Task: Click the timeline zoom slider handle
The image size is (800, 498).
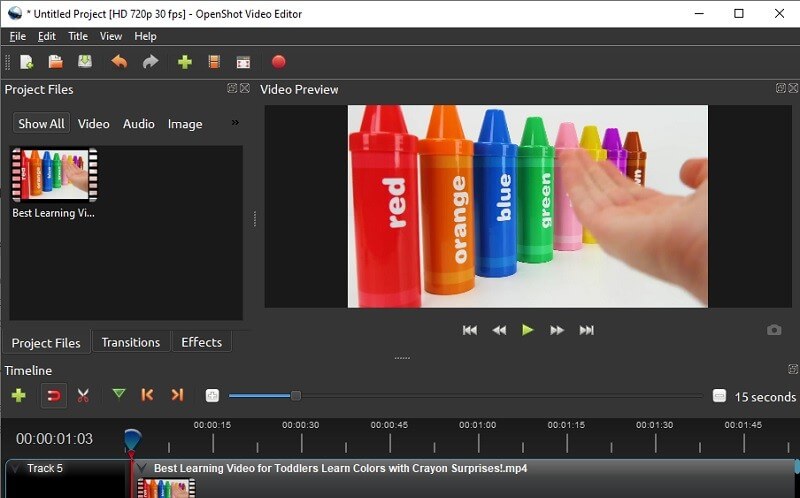Action: click(295, 396)
